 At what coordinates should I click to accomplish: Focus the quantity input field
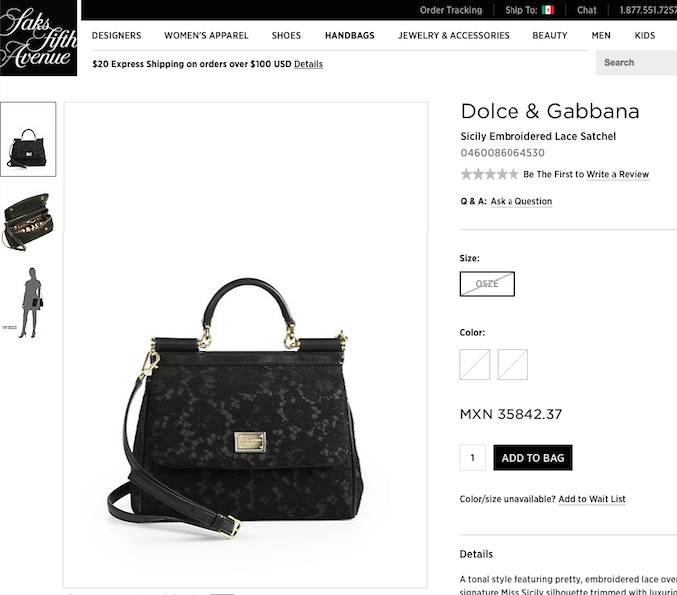tap(472, 458)
